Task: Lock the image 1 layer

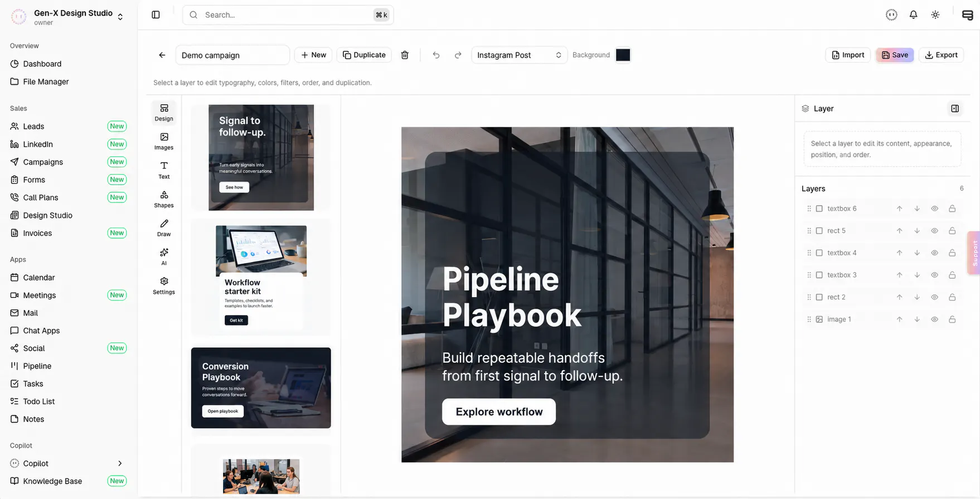Action: (952, 319)
